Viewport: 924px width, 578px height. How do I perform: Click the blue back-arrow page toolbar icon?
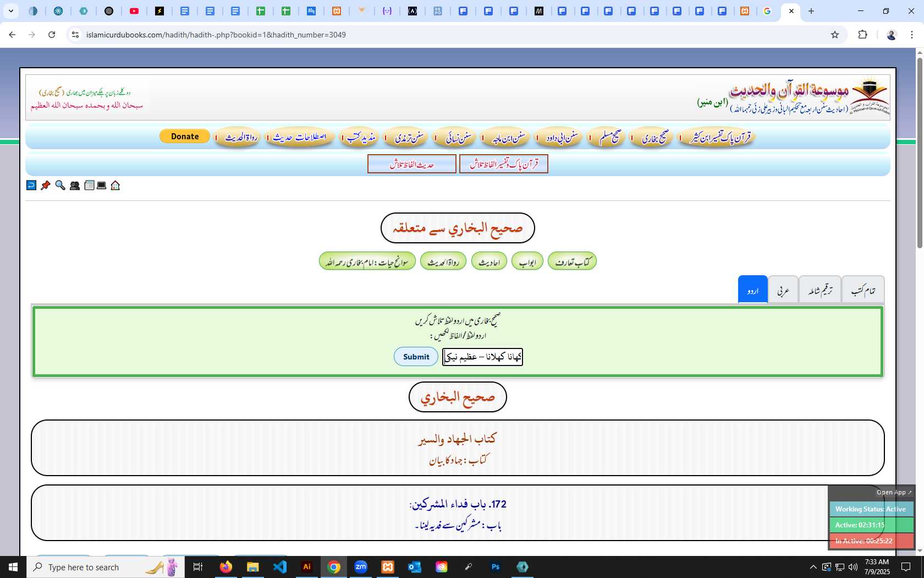click(x=31, y=186)
